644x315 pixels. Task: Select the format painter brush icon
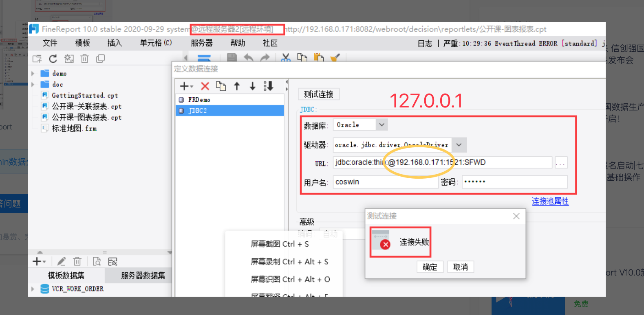point(335,58)
